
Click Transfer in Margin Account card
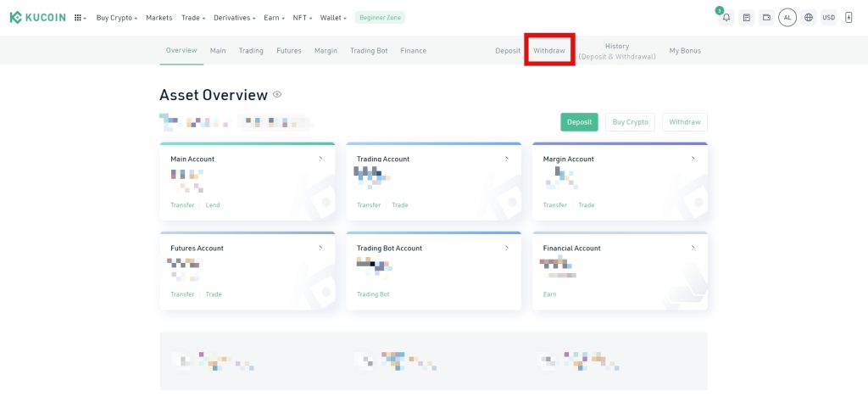pos(554,205)
